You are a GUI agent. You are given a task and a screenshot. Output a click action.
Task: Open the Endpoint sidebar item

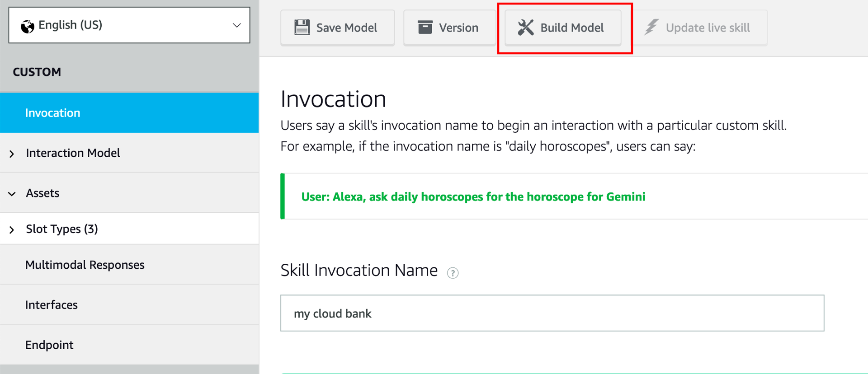[x=129, y=345]
